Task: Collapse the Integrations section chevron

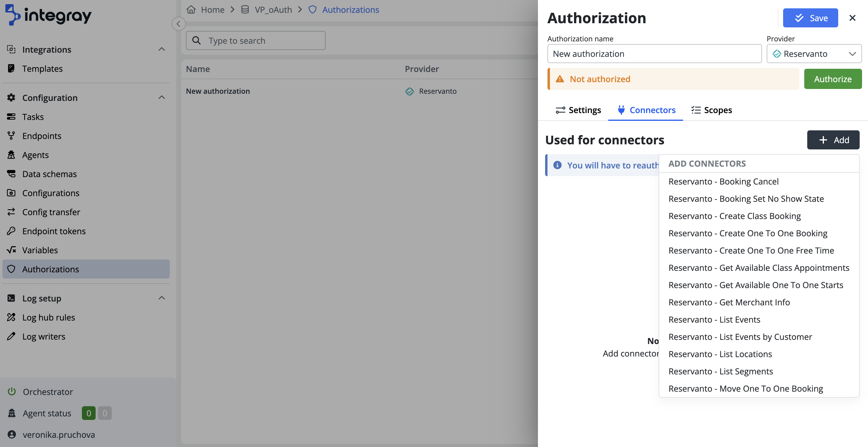Action: click(x=162, y=49)
